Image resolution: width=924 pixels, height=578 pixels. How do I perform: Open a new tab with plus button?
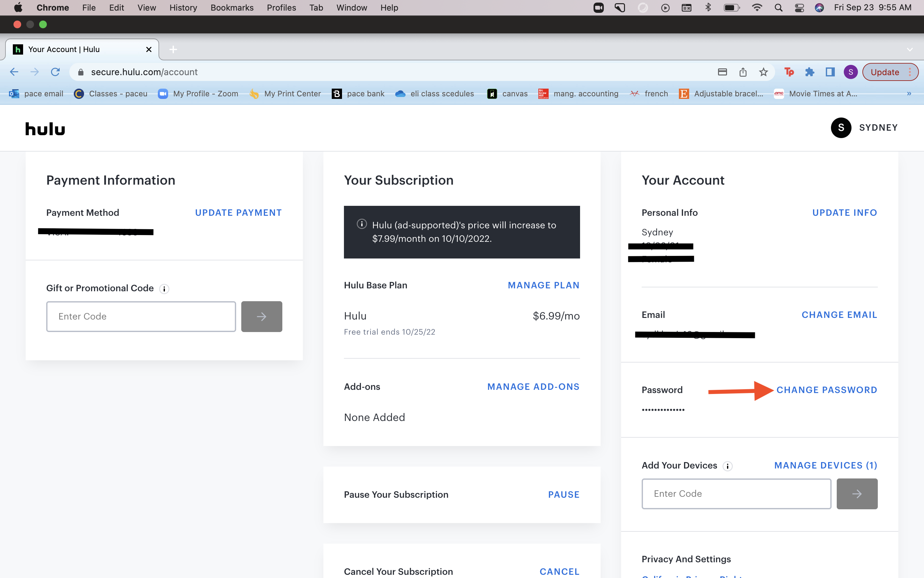(x=173, y=49)
